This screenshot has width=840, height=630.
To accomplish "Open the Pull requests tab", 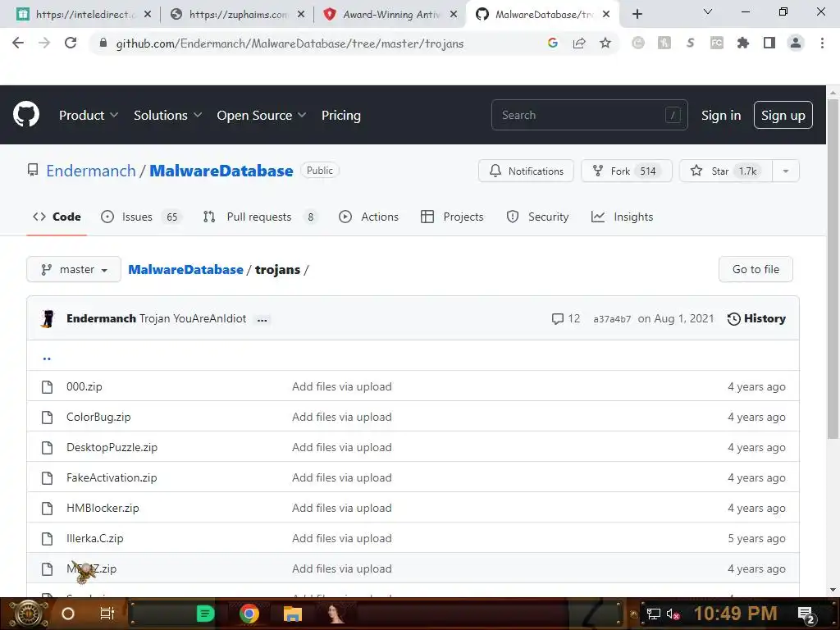I will point(261,217).
